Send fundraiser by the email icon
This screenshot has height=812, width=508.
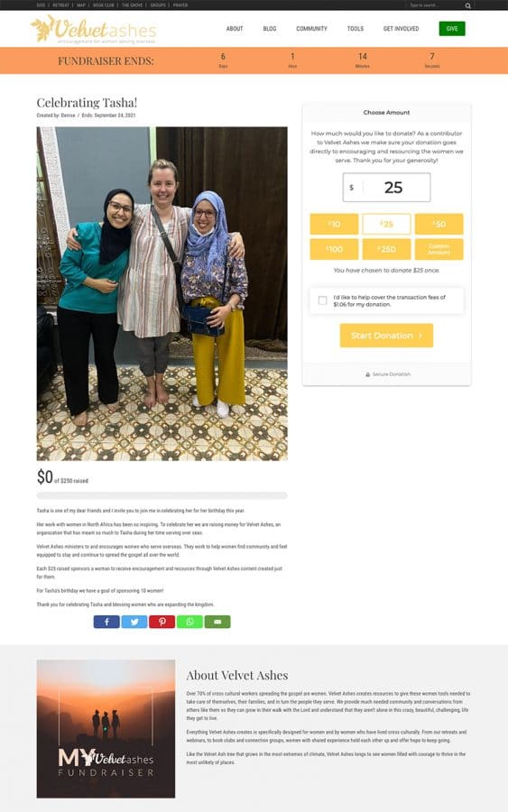click(x=217, y=622)
